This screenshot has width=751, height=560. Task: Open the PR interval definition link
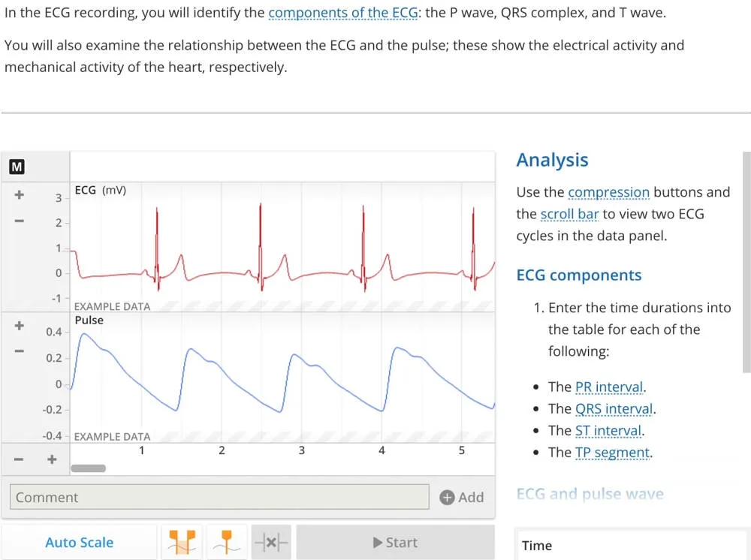609,387
